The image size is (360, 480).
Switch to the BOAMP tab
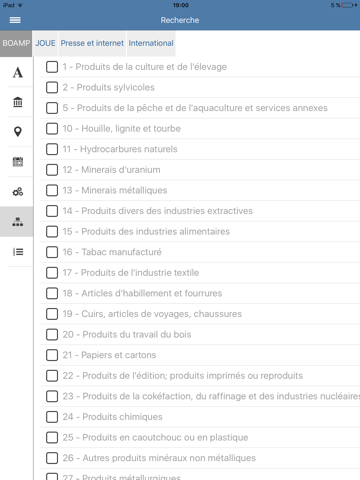tap(16, 43)
